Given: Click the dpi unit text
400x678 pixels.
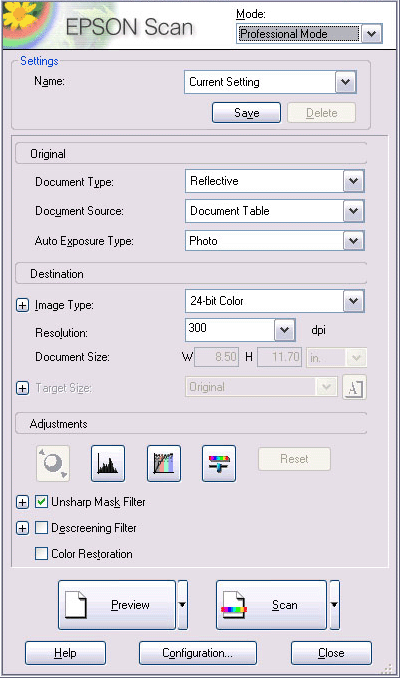Looking at the screenshot, I should point(318,330).
